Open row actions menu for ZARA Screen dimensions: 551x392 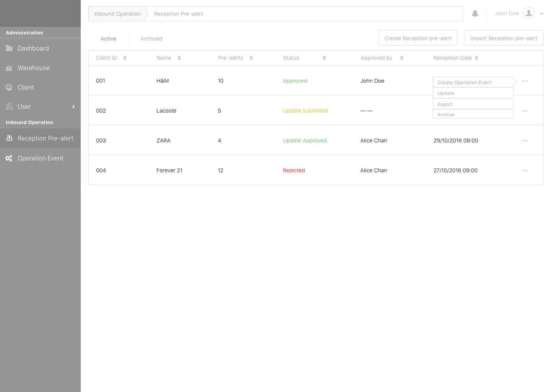tap(525, 141)
